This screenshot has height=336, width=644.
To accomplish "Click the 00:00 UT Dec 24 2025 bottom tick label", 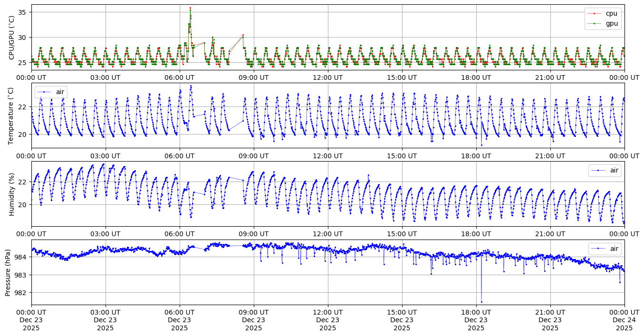I will point(624,320).
